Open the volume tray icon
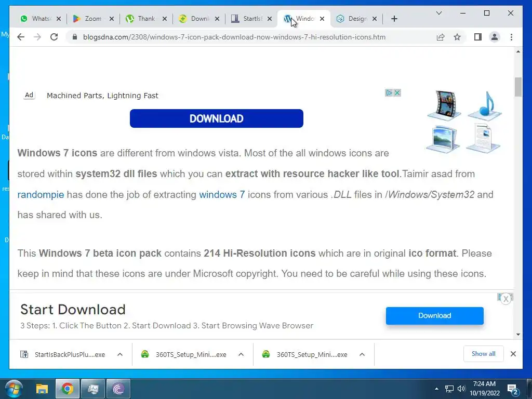This screenshot has width=532, height=399. [461, 389]
